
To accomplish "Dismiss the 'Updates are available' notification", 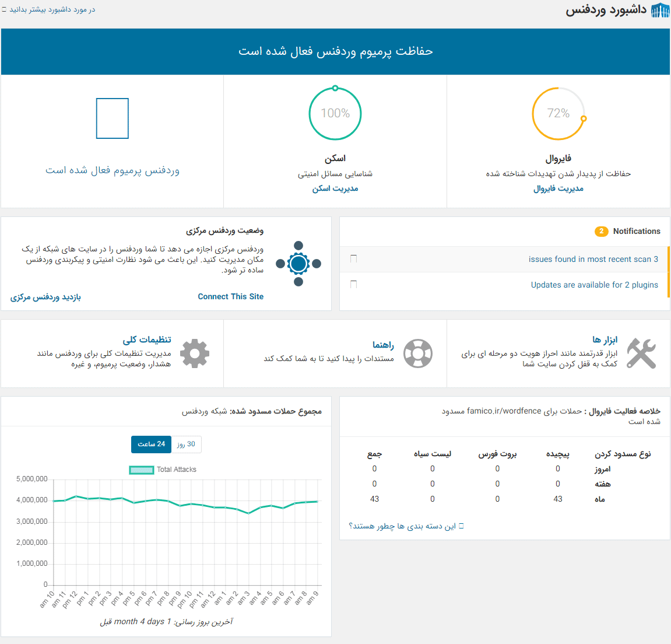I will point(353,284).
